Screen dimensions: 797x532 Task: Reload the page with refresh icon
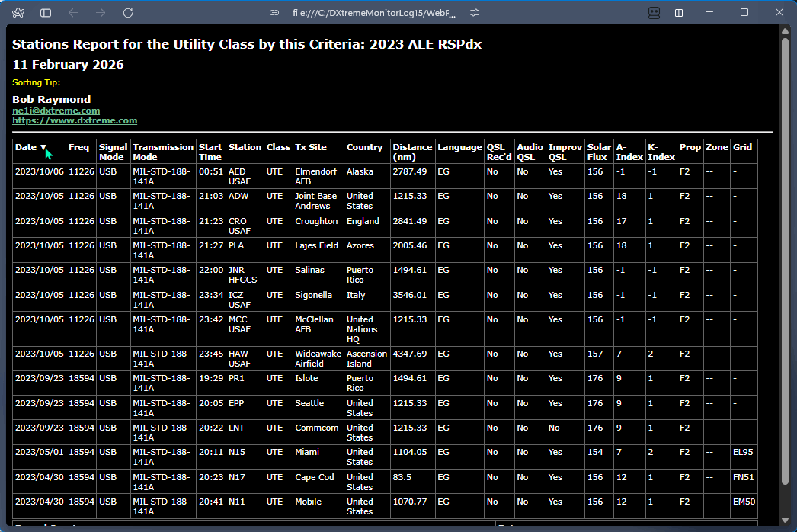coord(128,13)
